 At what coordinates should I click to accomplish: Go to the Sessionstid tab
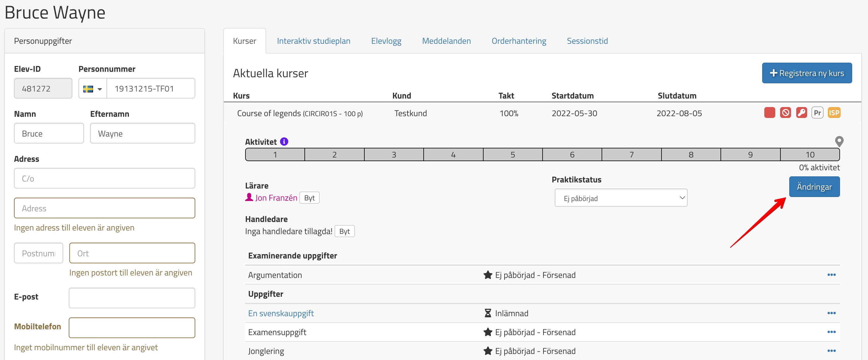pyautogui.click(x=587, y=41)
